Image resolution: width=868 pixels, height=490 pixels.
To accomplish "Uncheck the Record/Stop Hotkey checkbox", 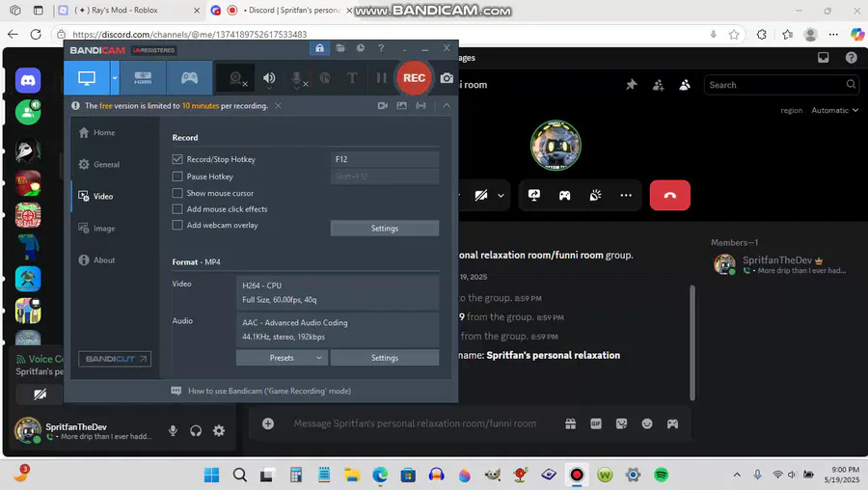I will coord(177,159).
